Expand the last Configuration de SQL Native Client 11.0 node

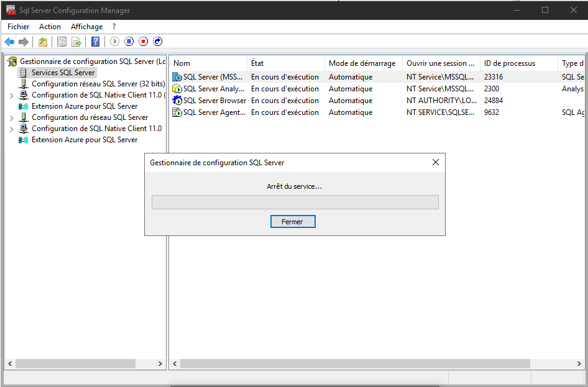click(x=12, y=129)
